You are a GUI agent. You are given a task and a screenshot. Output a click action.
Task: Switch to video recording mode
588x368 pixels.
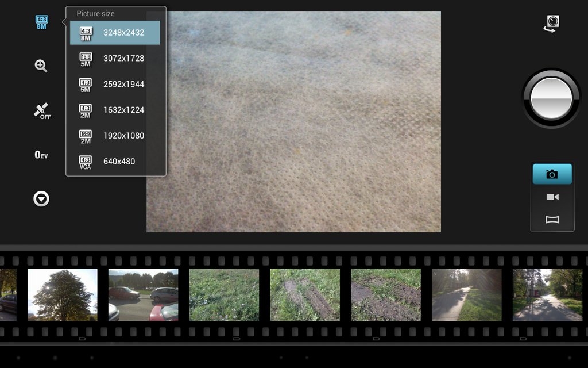pyautogui.click(x=552, y=197)
